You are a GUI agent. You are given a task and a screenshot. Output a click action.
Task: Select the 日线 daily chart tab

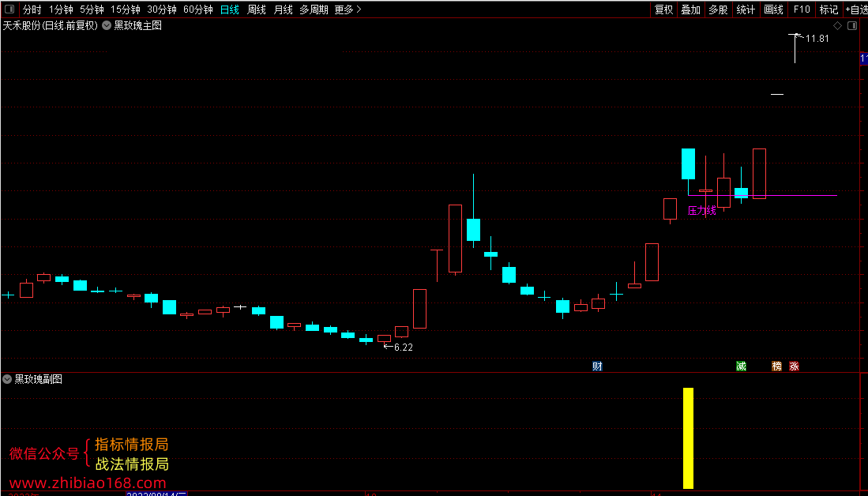pyautogui.click(x=229, y=9)
